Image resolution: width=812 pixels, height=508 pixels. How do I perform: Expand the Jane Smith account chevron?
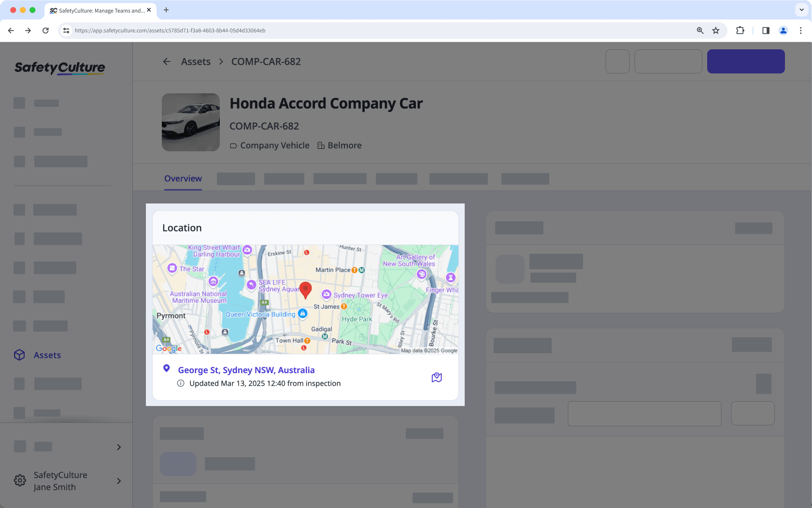pyautogui.click(x=118, y=481)
